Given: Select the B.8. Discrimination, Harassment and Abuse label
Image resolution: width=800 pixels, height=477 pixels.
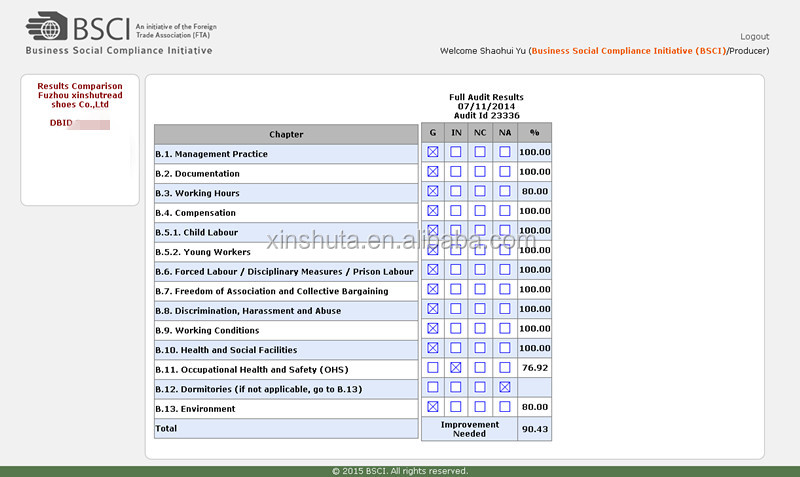Looking at the screenshot, I should click(248, 311).
